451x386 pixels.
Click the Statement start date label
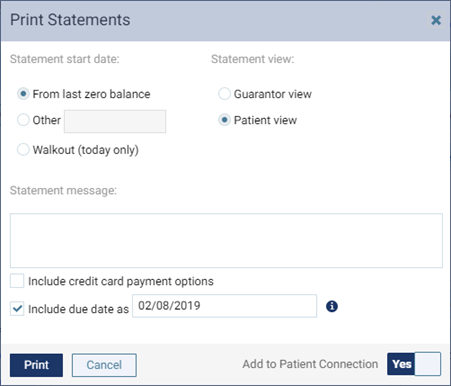pos(65,59)
